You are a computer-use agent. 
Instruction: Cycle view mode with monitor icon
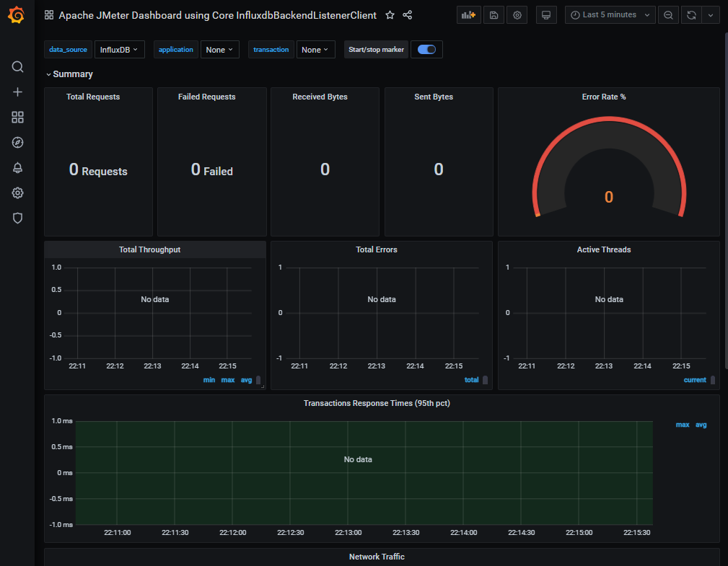(x=546, y=15)
